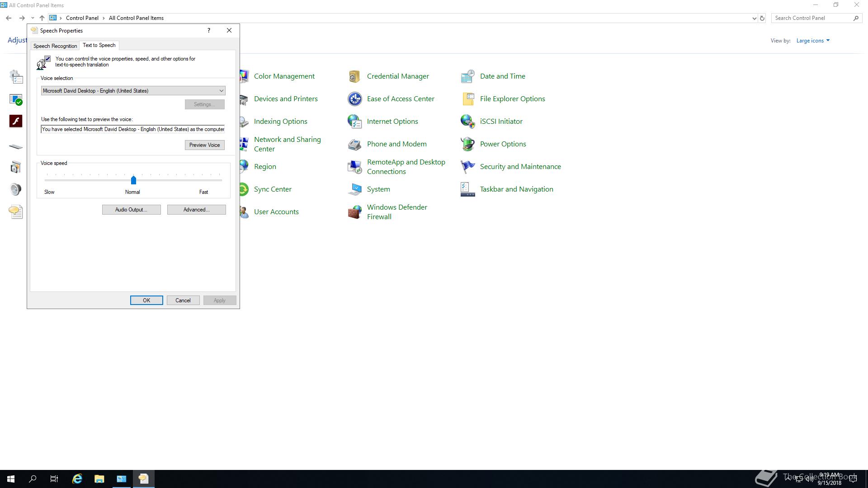Screen dimensions: 868x488
Task: Click the Control Panel taskbar button
Action: [x=122, y=479]
